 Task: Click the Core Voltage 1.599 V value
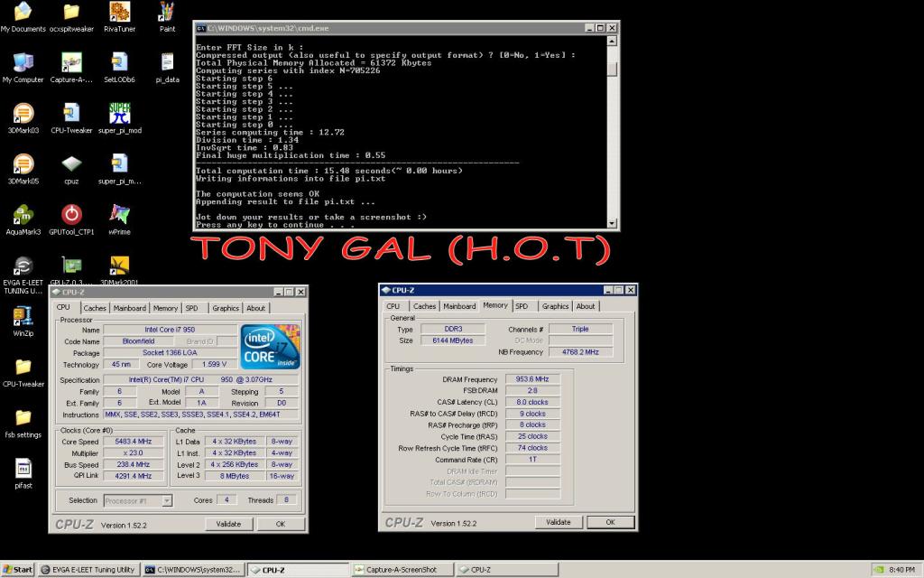pos(215,365)
